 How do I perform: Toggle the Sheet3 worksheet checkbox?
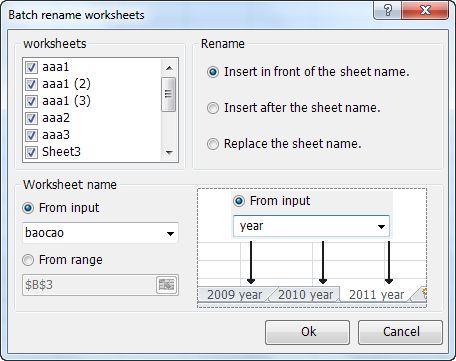tap(31, 152)
